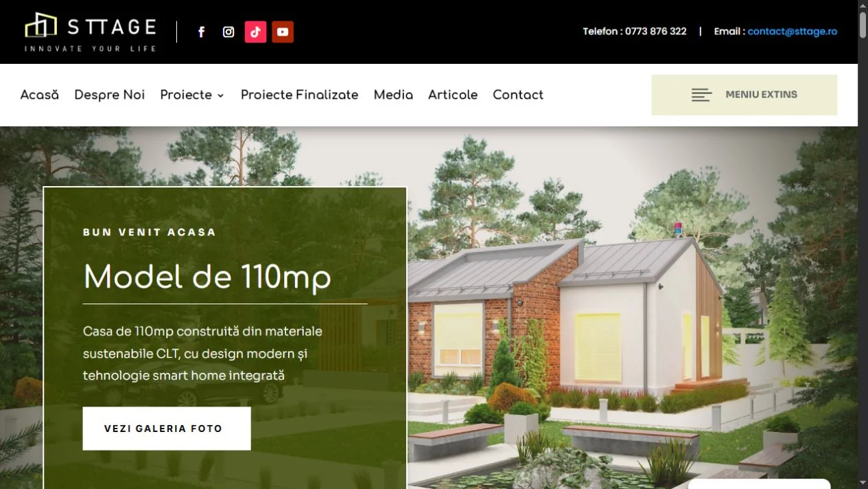
Task: Click the Casa de 110mp description paragraph
Action: tap(202, 353)
